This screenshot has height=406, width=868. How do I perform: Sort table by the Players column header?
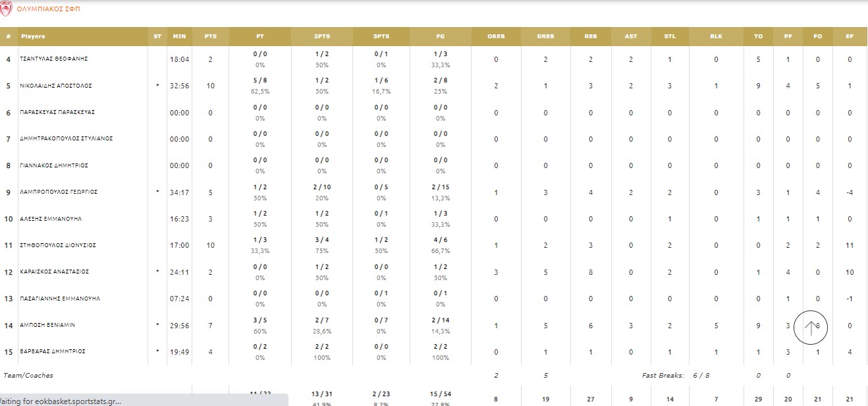[x=33, y=36]
